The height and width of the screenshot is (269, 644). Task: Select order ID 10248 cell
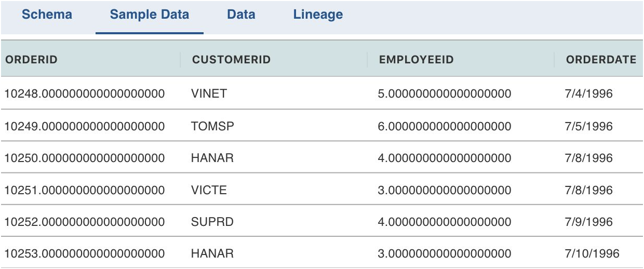tap(85, 94)
